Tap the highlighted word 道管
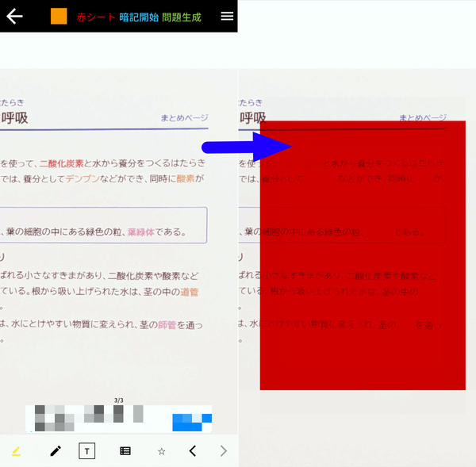The image size is (476, 467). click(190, 292)
